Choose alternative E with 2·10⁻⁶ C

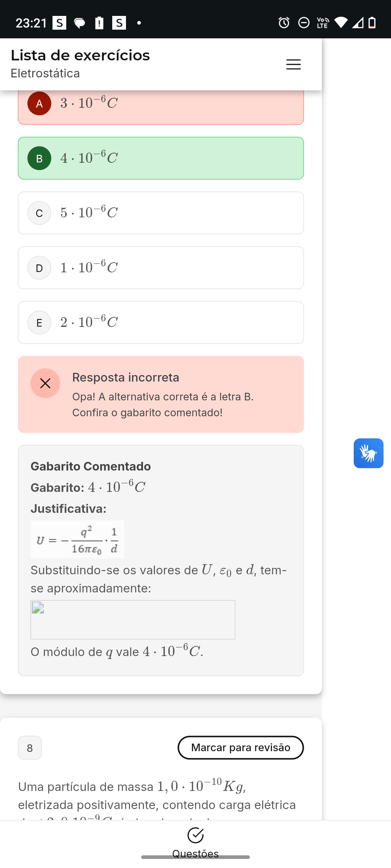tap(161, 323)
